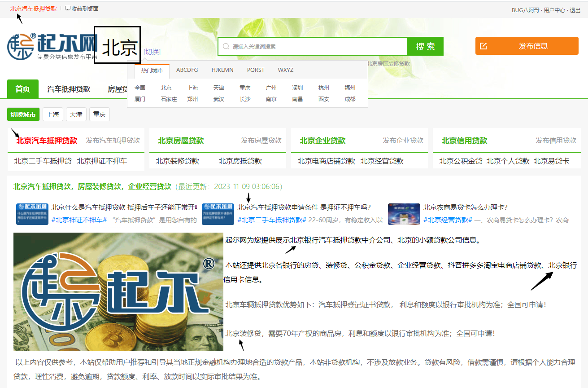
Task: Switch to the WXYZ city tab
Action: point(286,70)
